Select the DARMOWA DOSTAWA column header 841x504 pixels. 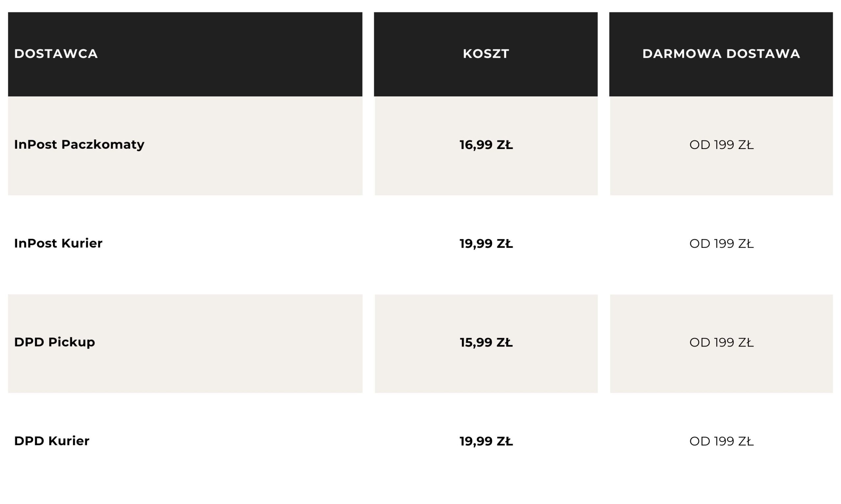[x=721, y=54]
